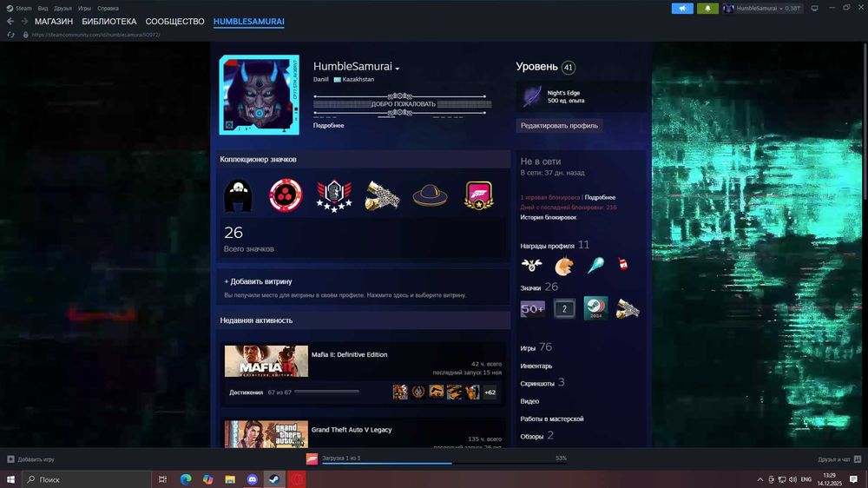Select the black hooded skull badge
868x488 pixels.
238,195
